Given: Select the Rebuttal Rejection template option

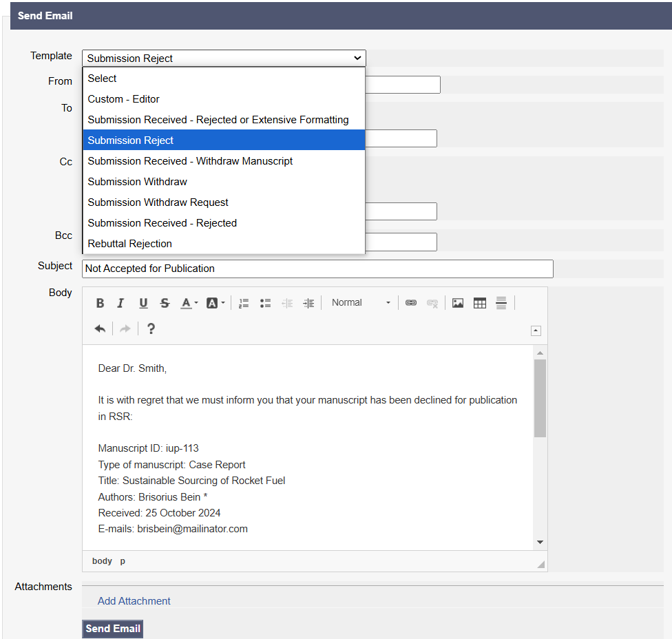Looking at the screenshot, I should (x=129, y=244).
